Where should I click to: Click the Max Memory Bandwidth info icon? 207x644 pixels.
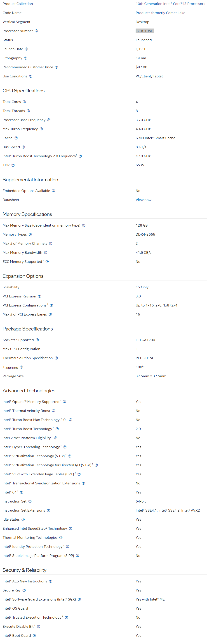click(46, 252)
